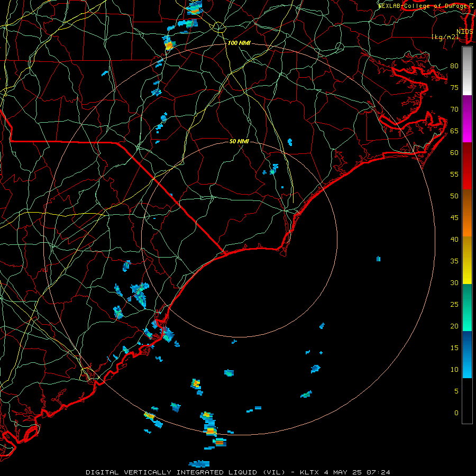Select the green segment of the color bar
Screen dimensions: 476x476
467,307
